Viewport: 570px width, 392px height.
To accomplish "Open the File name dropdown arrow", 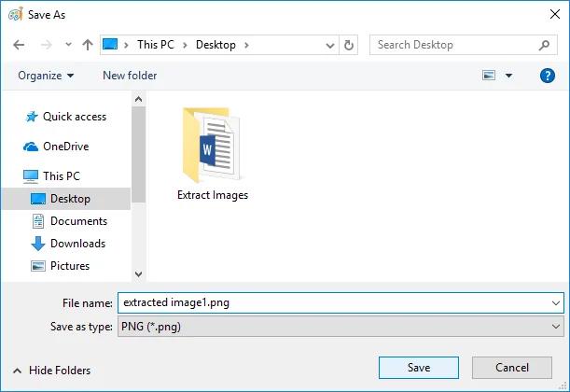I will click(556, 303).
